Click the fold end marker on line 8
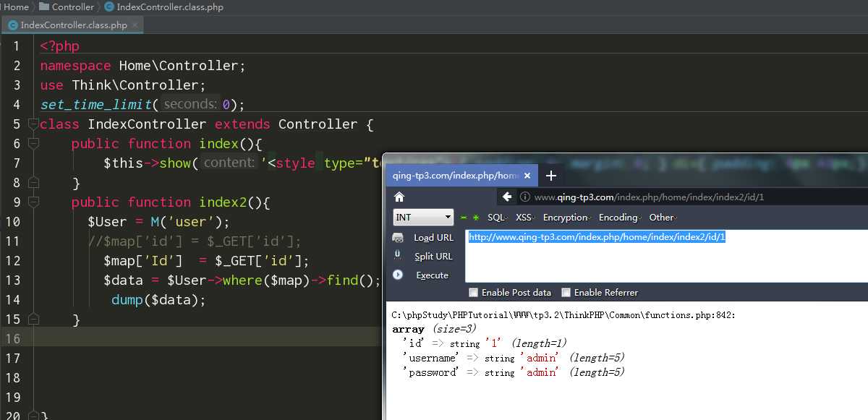Screen dimensions: 868x420 [x=33, y=183]
